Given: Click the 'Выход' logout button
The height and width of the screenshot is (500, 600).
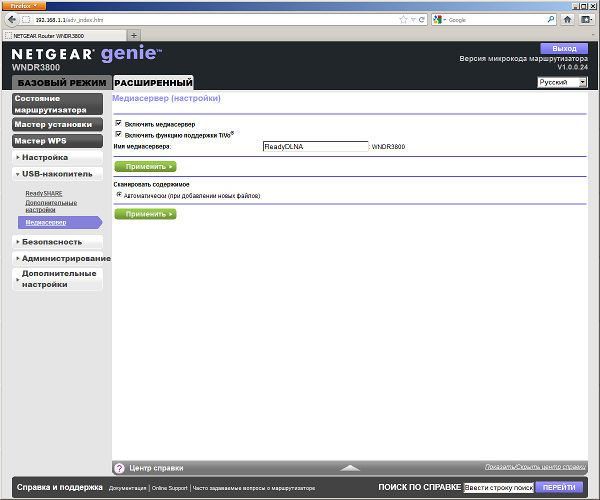Looking at the screenshot, I should 564,48.
